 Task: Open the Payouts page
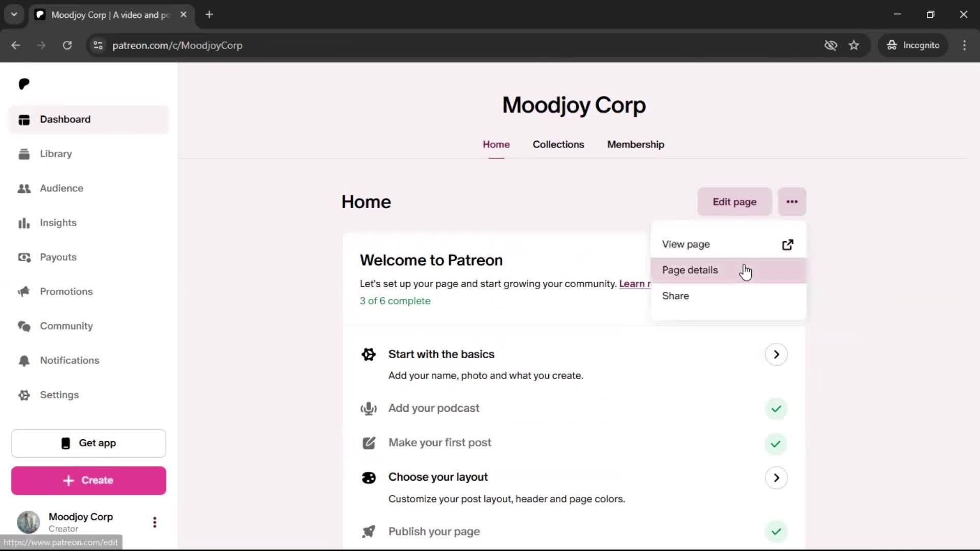coord(88,257)
